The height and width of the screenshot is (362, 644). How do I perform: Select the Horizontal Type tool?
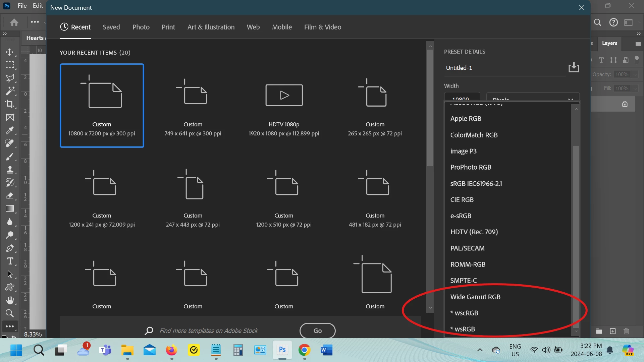click(10, 261)
